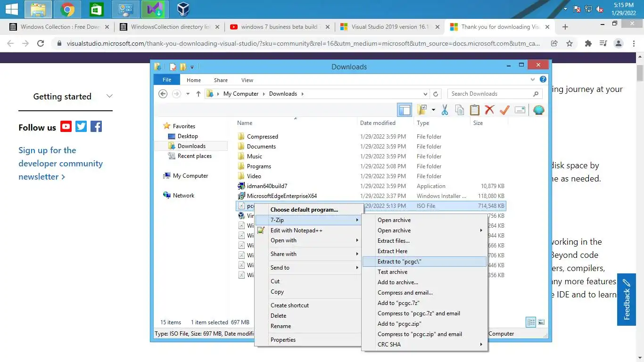
Task: Refresh the Downloads folder address bar
Action: [436, 94]
